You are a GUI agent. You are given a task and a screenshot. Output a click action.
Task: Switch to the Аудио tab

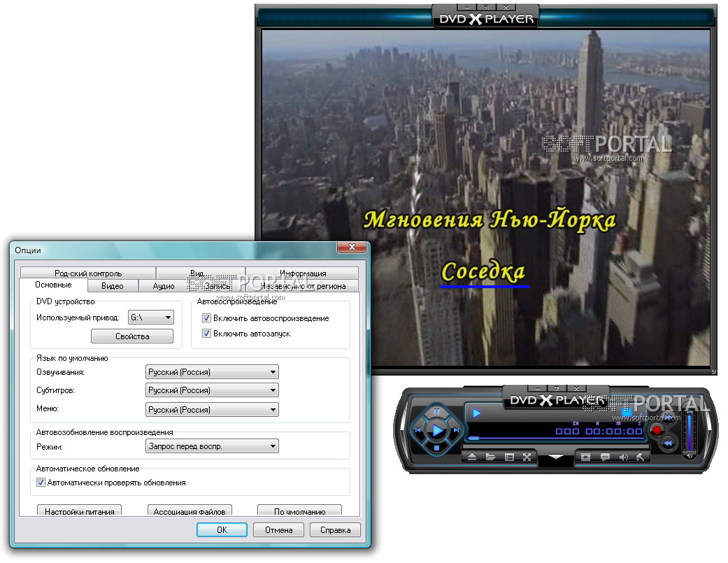[x=164, y=286]
